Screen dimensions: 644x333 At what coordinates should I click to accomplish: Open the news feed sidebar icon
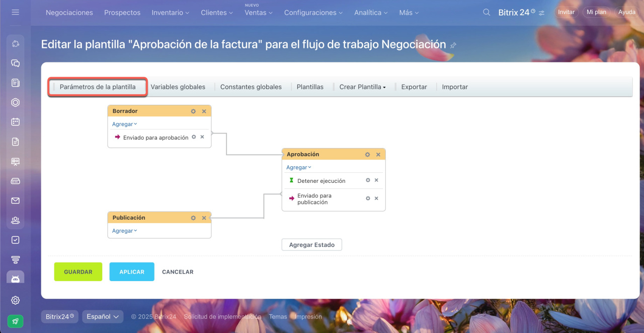tap(16, 83)
